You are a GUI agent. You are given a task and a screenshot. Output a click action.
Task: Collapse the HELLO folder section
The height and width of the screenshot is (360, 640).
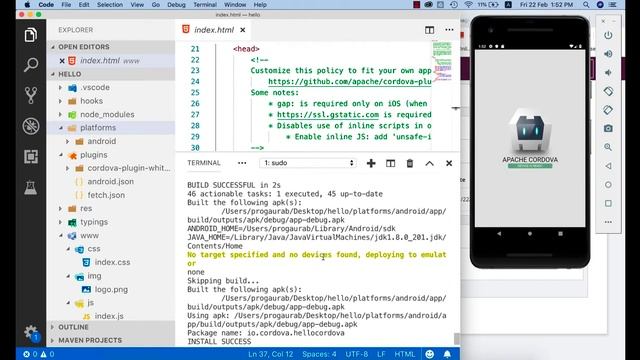click(x=53, y=74)
